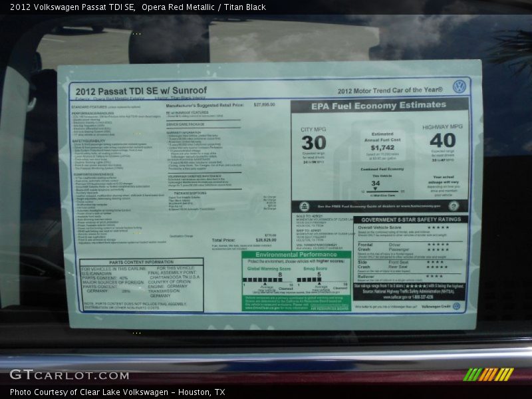Click the 'Estimated Annual Fuel Cost' label
The width and height of the screenshot is (532, 399).
382,137
